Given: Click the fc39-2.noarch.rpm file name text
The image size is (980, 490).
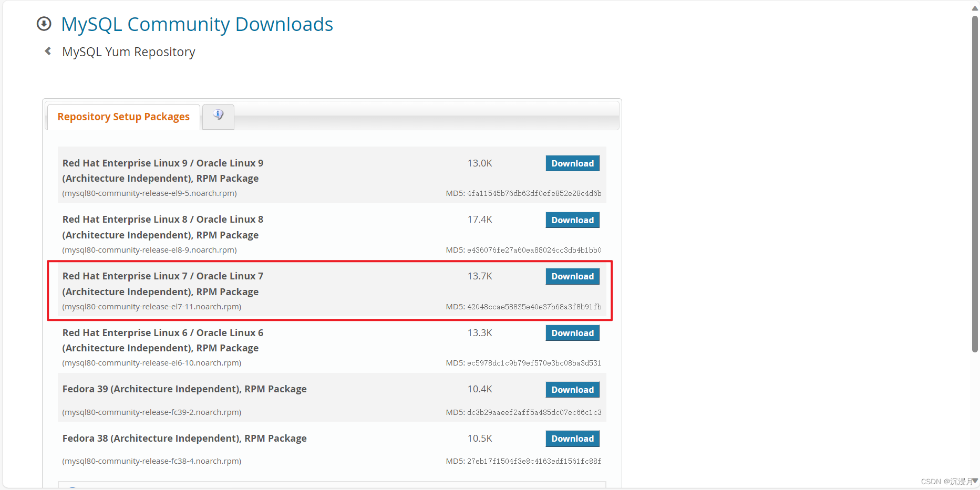Looking at the screenshot, I should click(152, 412).
